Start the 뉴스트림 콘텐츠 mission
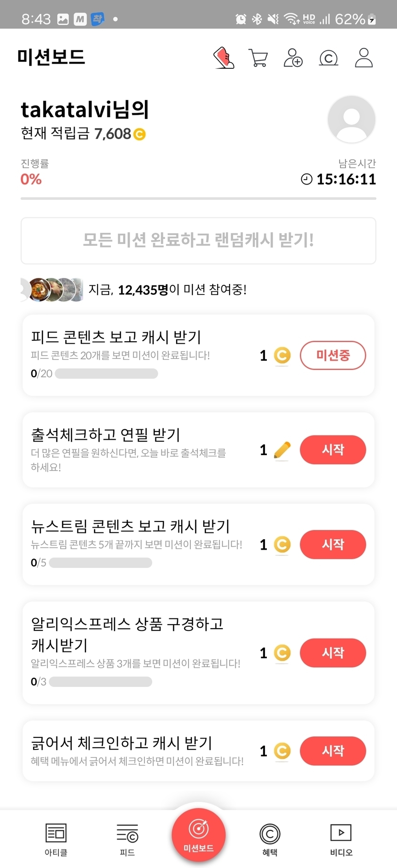This screenshot has height=868, width=397. pyautogui.click(x=333, y=544)
